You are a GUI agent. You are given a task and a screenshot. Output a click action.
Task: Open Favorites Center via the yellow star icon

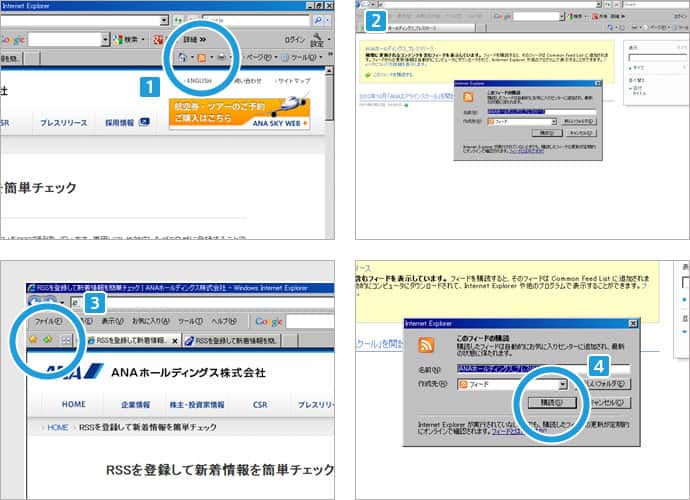click(x=31, y=340)
